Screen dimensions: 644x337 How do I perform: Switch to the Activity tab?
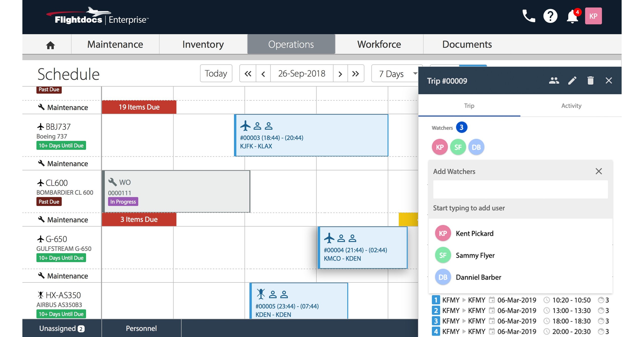(571, 106)
